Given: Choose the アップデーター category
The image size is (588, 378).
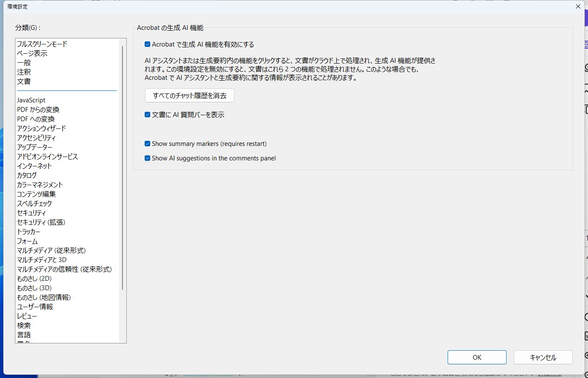Looking at the screenshot, I should [35, 147].
